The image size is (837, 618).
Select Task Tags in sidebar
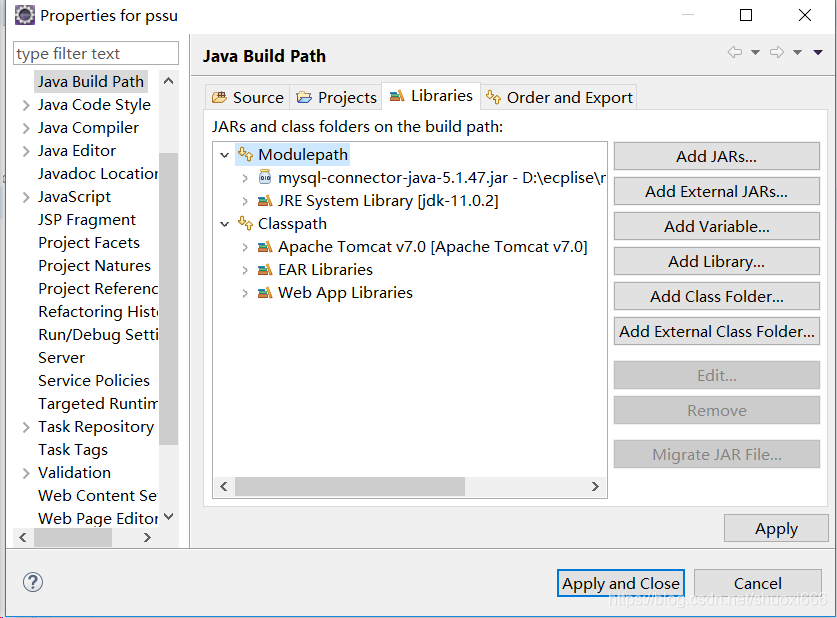[x=73, y=450]
